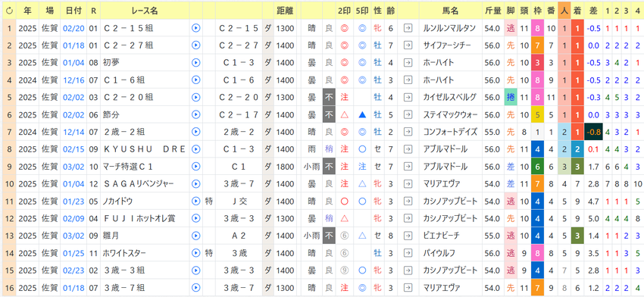Screen dimensions: 644x297
Task: Select the horse name パイウルフ
Action: pos(439,253)
